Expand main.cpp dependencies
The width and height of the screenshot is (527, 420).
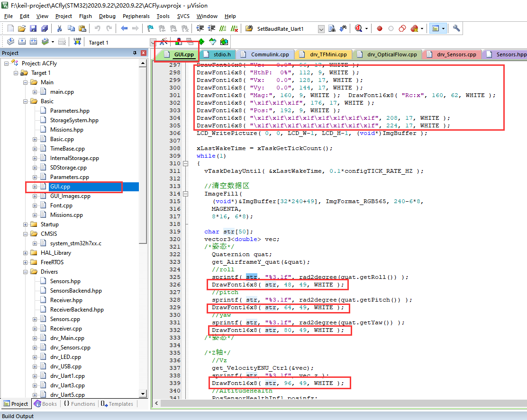[35, 92]
